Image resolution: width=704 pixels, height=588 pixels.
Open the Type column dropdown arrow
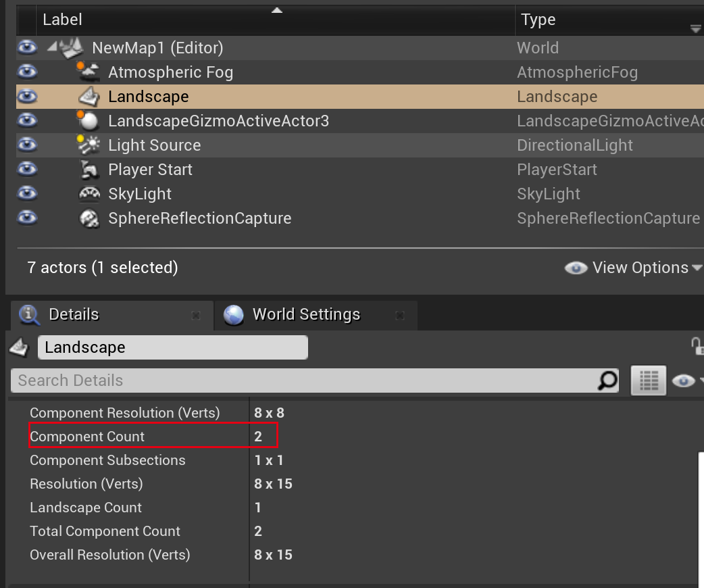(695, 29)
